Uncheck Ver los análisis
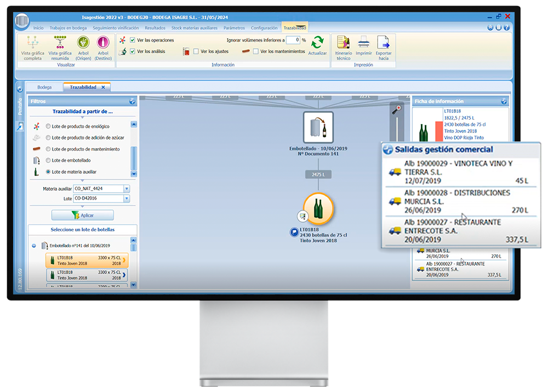The image size is (548, 392). [x=133, y=52]
